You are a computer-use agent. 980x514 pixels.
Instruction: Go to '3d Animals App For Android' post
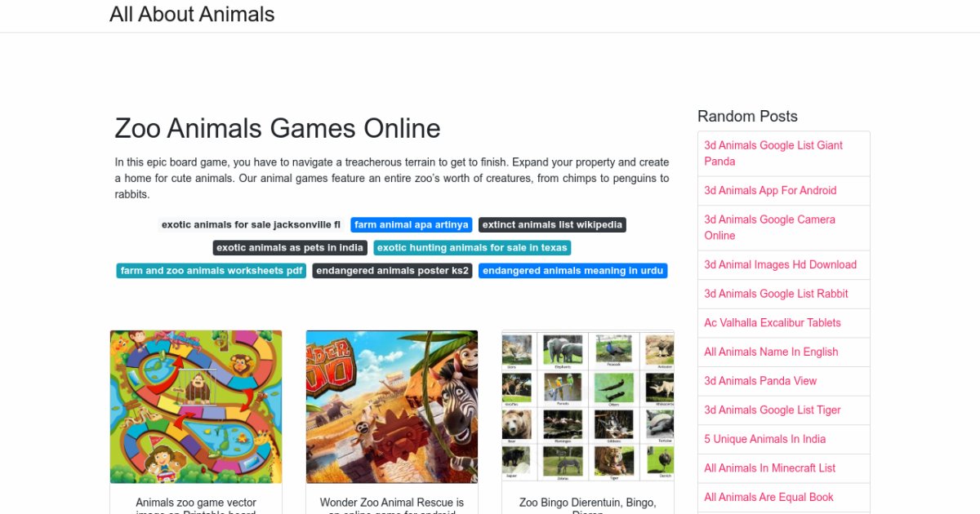770,190
